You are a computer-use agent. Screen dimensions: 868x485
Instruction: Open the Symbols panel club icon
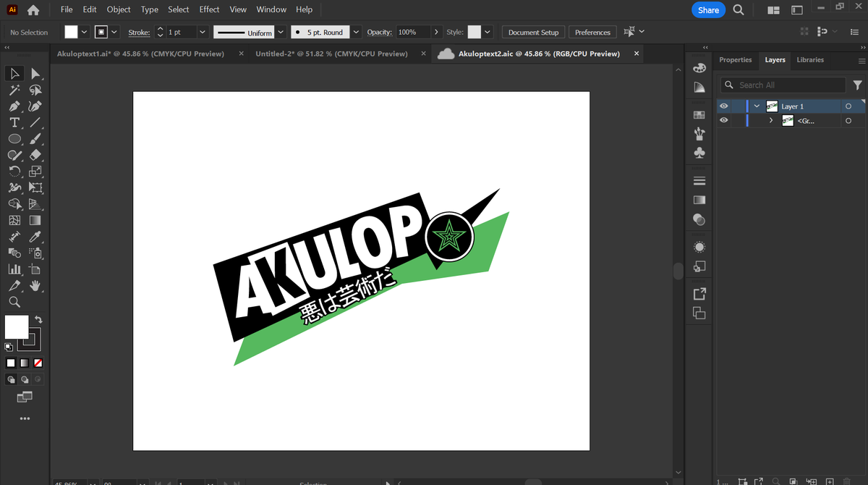pyautogui.click(x=699, y=153)
